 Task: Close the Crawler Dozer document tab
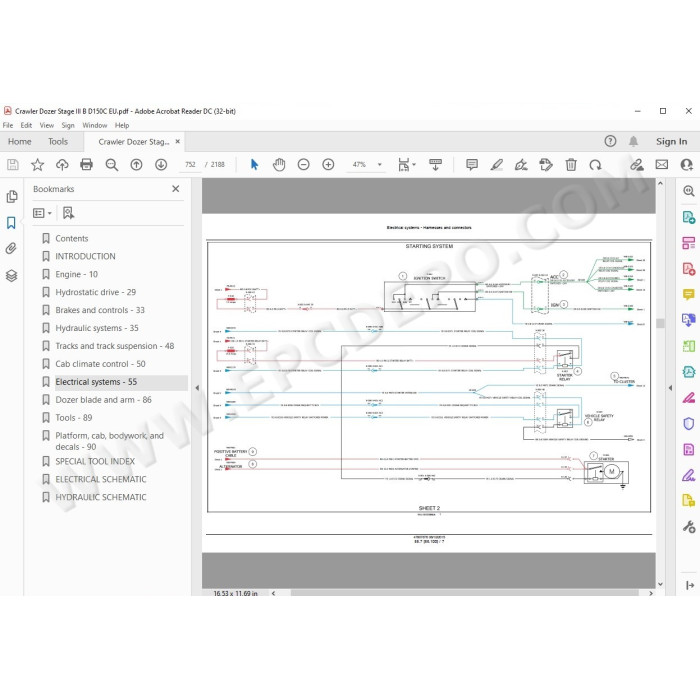[x=178, y=142]
